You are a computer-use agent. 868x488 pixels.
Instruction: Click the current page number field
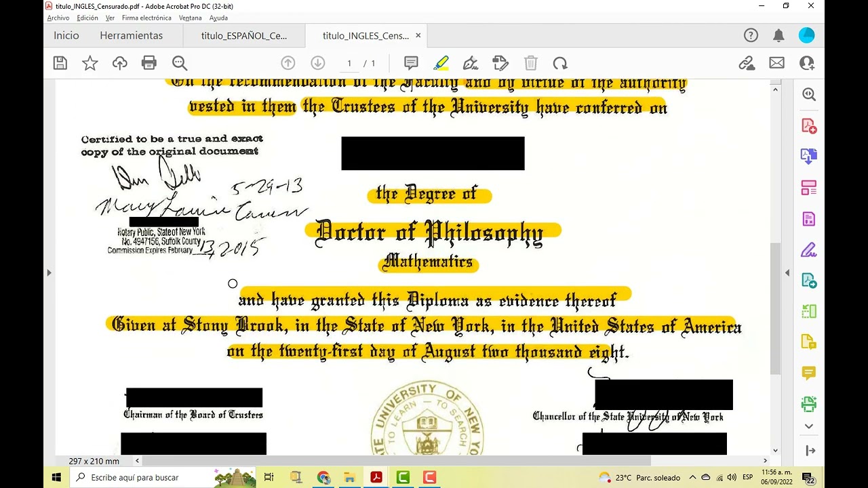click(x=349, y=63)
